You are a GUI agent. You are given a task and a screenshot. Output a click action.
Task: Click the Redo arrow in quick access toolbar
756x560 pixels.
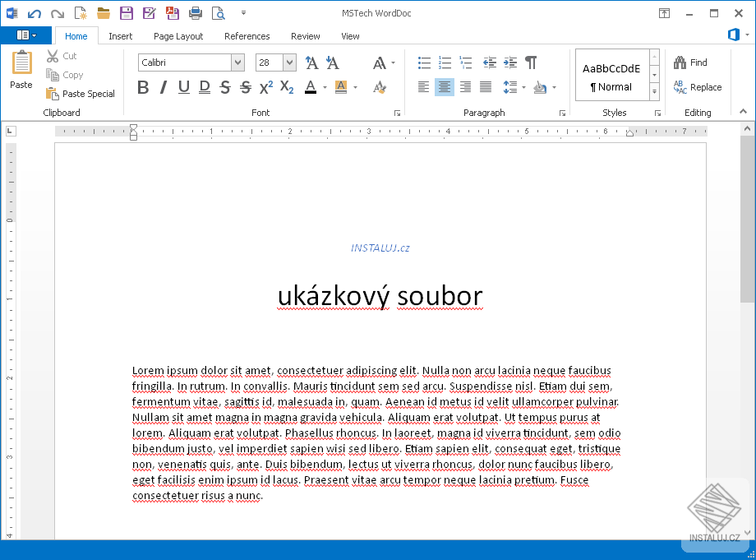[x=58, y=13]
